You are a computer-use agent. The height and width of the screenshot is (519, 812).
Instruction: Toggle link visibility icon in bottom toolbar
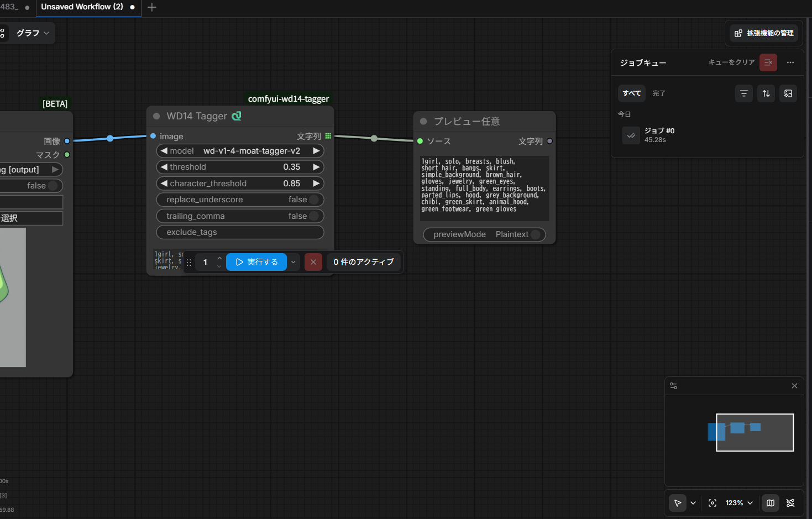790,503
